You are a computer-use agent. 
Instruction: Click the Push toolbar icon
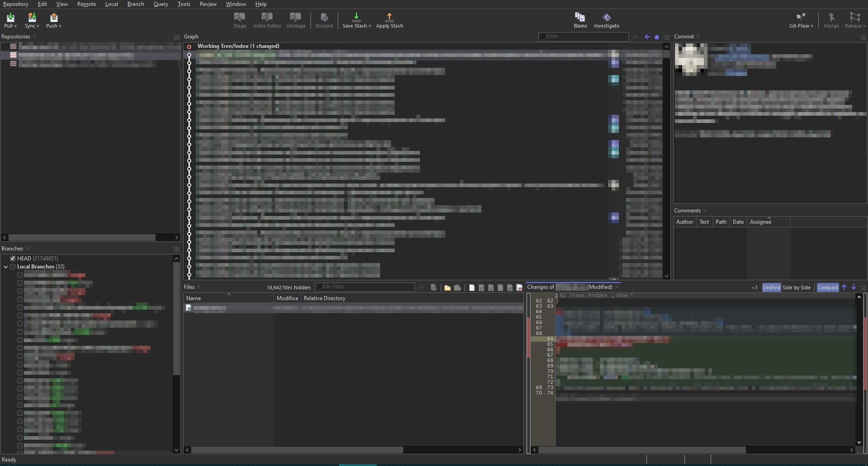[x=53, y=17]
